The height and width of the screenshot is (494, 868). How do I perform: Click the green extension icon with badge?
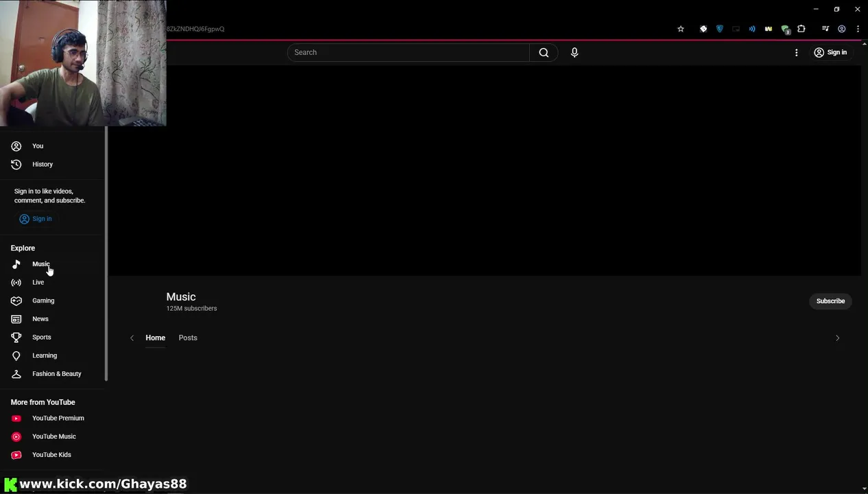coord(785,30)
